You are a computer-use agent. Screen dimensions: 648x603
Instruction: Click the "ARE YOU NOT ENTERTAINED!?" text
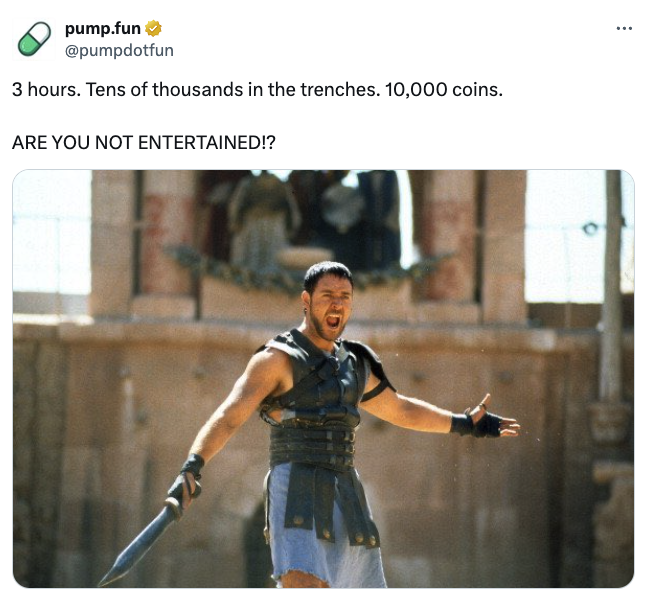pyautogui.click(x=143, y=142)
